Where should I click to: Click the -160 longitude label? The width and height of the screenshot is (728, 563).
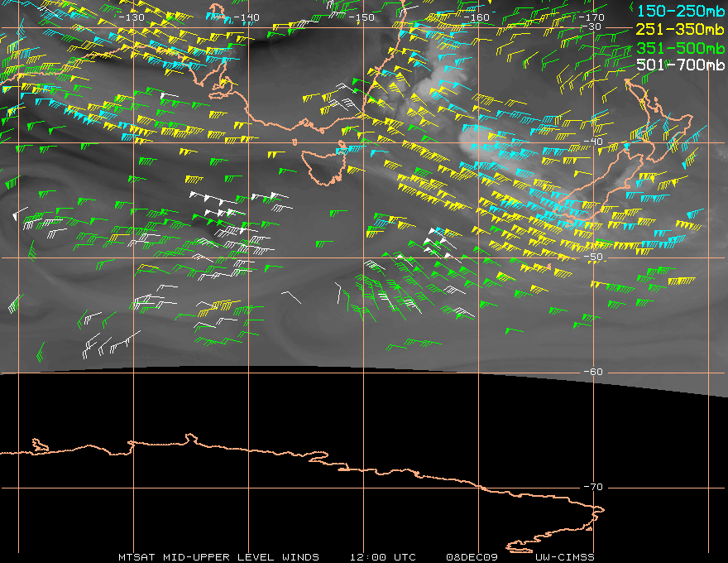(x=477, y=17)
